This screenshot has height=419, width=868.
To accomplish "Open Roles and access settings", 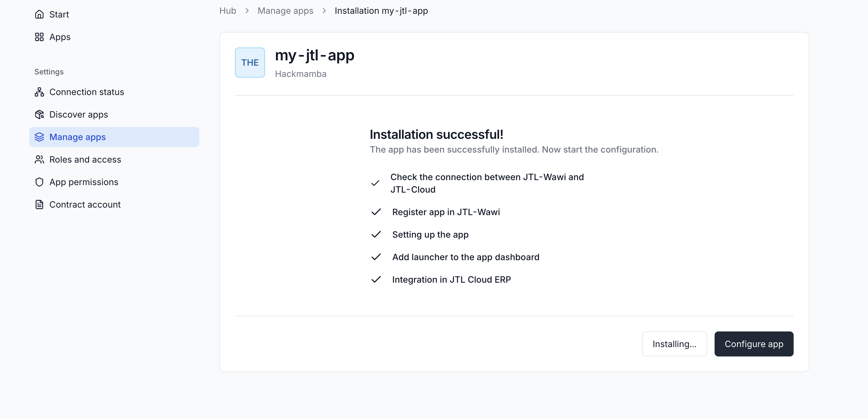I will click(x=114, y=159).
